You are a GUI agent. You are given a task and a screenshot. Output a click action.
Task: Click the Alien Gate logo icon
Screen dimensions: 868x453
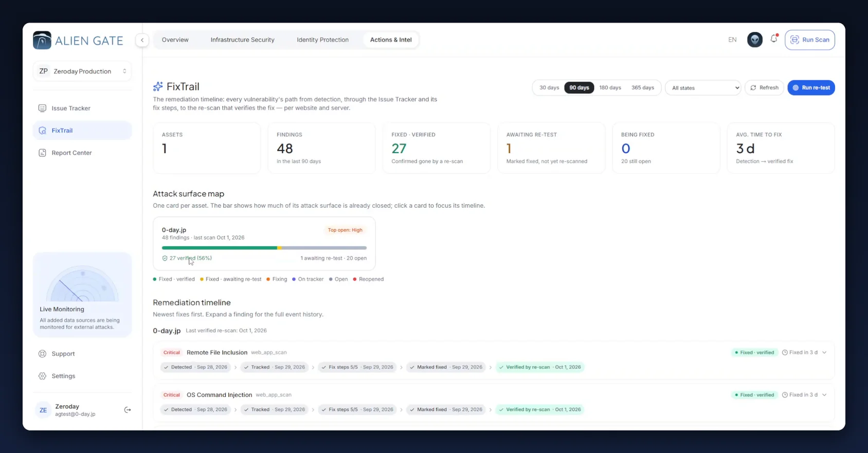pos(42,40)
